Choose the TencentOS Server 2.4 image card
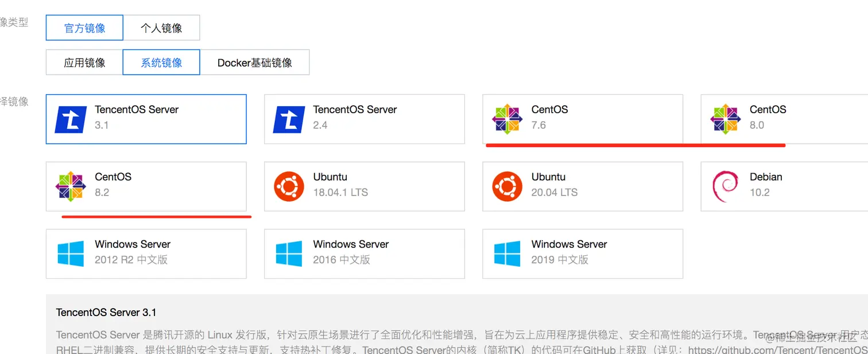 click(x=365, y=119)
